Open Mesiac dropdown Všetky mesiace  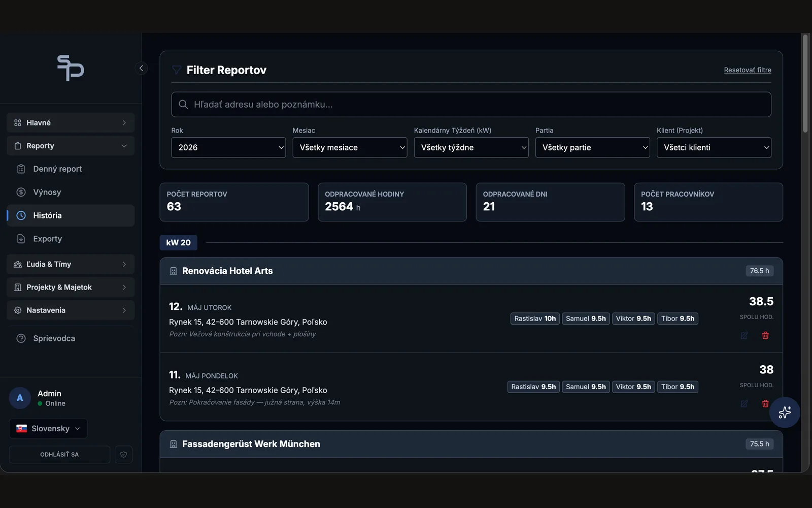(x=350, y=147)
